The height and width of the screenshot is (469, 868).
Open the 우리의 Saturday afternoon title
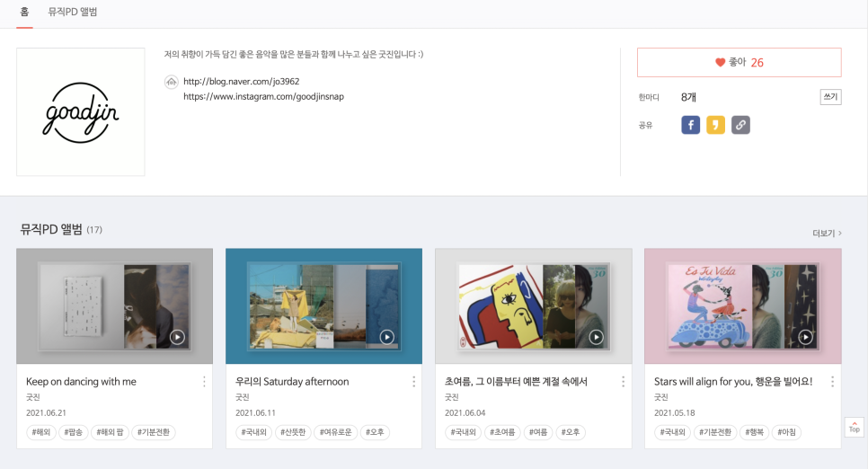[292, 382]
